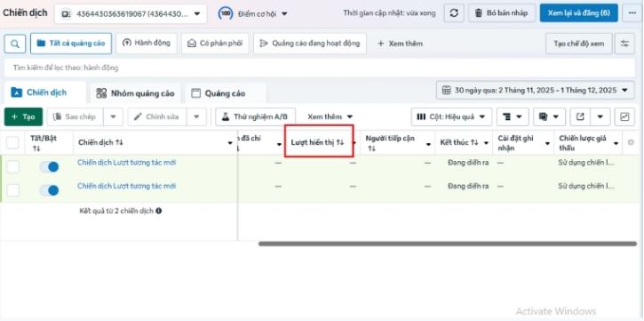Open the reports icon dropdown

click(549, 116)
